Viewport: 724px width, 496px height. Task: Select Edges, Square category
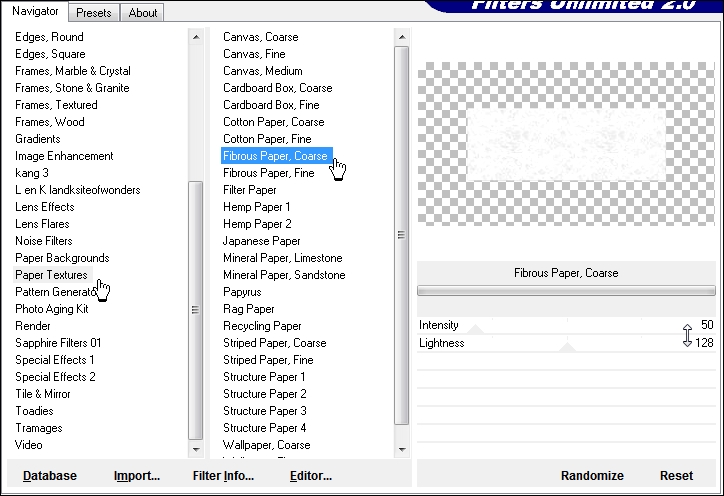click(50, 54)
